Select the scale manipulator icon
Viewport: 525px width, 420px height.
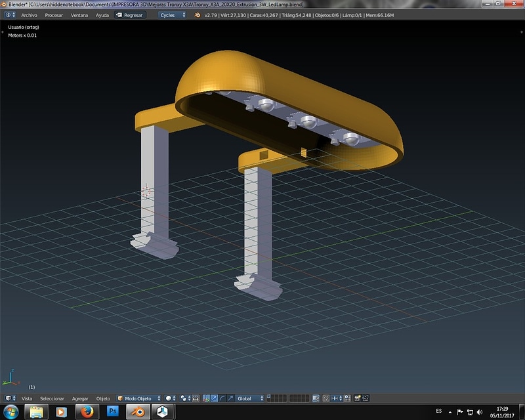click(x=230, y=398)
